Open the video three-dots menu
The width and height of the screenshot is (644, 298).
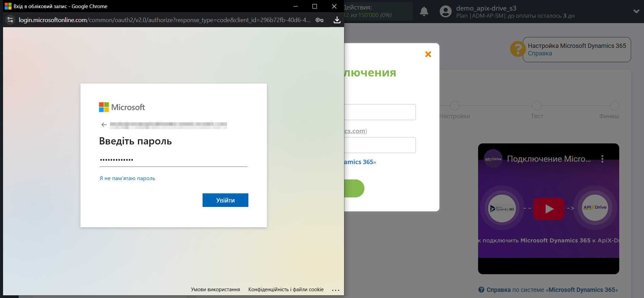point(602,159)
